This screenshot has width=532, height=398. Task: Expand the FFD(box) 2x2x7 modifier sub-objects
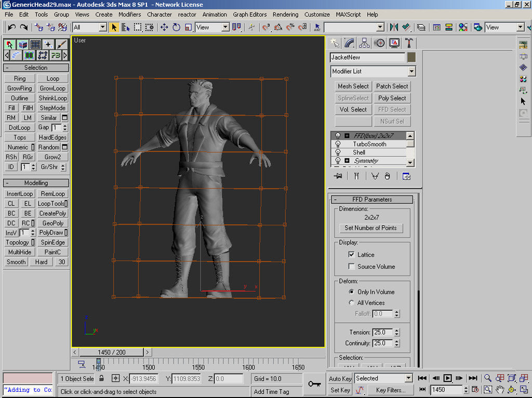tap(347, 136)
